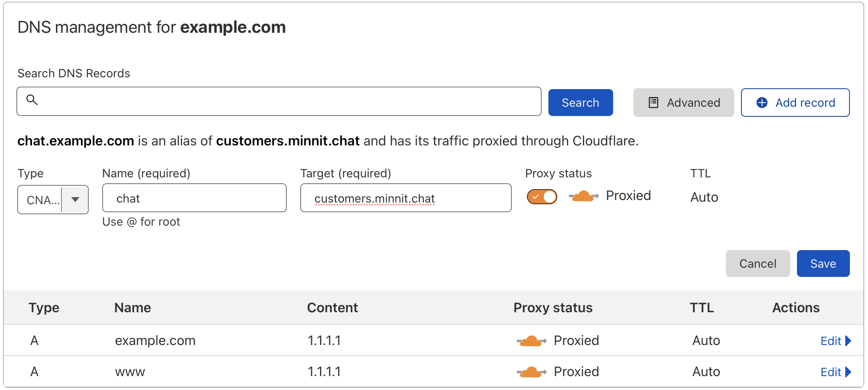Screen dimensions: 868x390
Task: Click the Target field showing customers.minnit.chat
Action: 405,198
